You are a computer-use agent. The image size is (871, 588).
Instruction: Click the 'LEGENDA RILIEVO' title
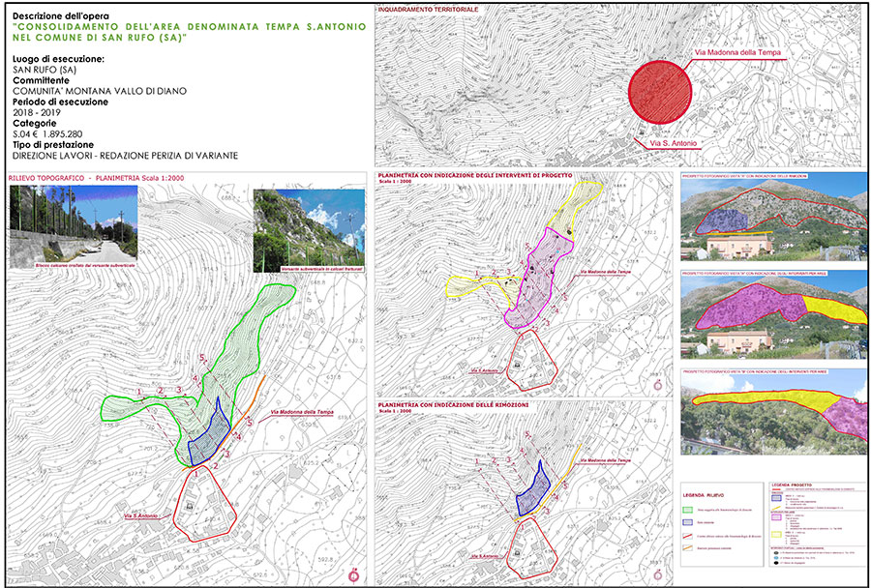[703, 495]
